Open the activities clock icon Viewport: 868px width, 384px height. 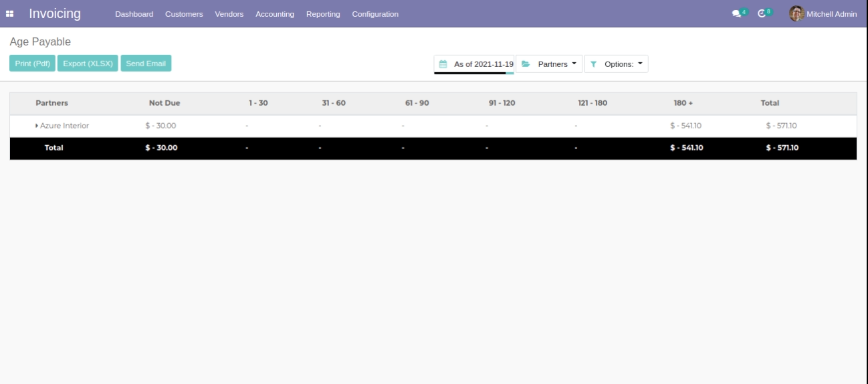(762, 13)
